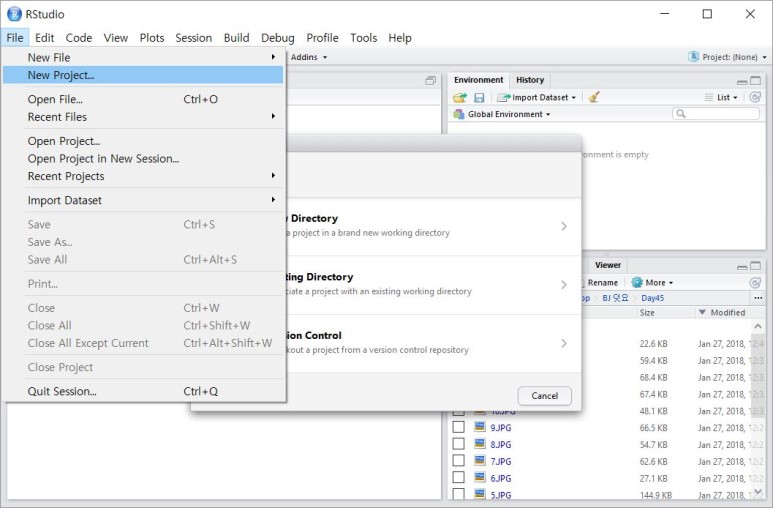This screenshot has height=508, width=773.
Task: Click the Environment search field
Action: pos(716,114)
